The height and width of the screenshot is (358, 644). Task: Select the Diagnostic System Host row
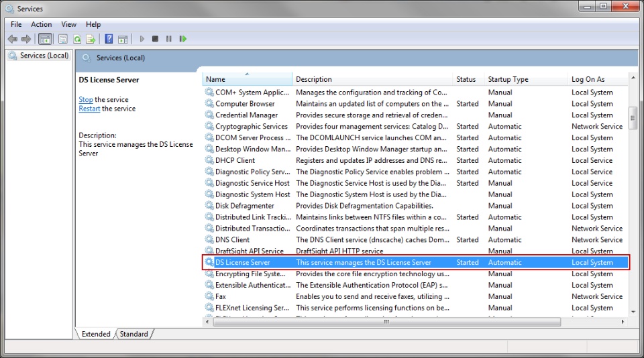tap(416, 194)
